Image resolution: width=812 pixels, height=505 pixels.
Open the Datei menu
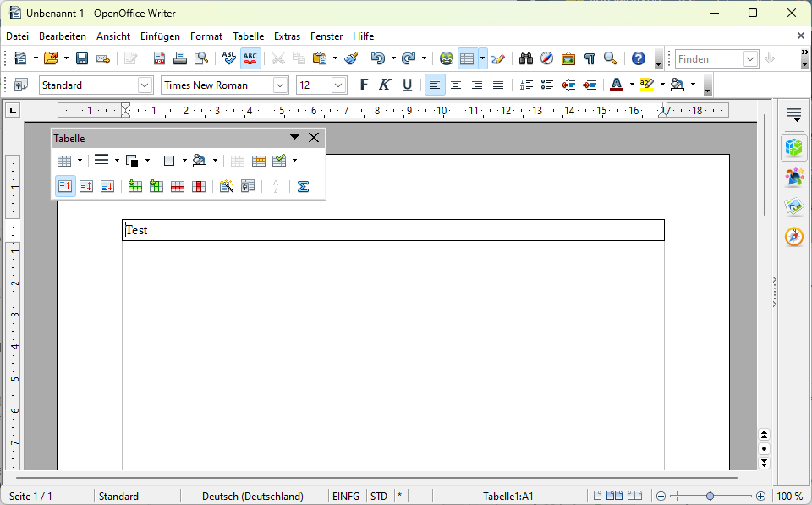click(17, 36)
